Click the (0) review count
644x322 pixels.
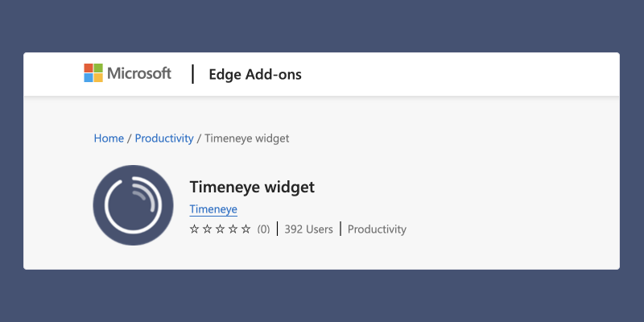click(x=264, y=229)
